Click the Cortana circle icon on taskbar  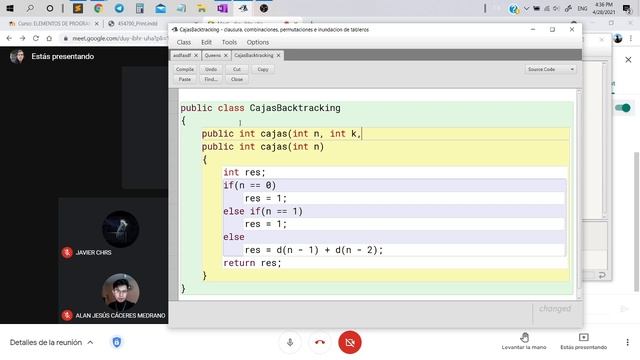coord(49,8)
